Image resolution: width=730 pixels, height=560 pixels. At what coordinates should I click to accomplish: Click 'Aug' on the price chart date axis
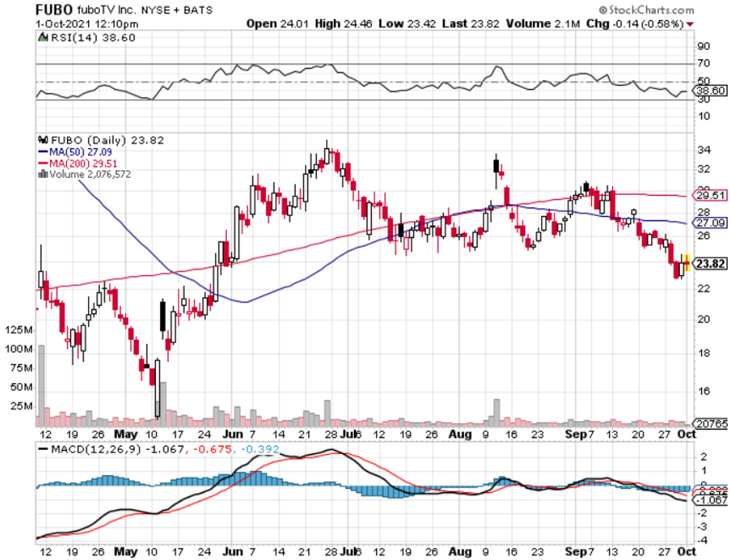click(460, 434)
